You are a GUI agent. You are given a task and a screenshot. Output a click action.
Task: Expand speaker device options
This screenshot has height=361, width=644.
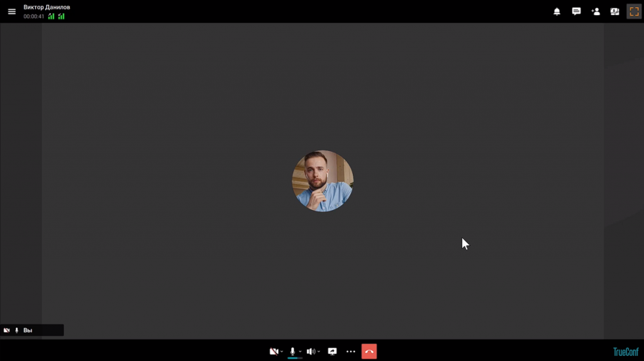click(319, 352)
